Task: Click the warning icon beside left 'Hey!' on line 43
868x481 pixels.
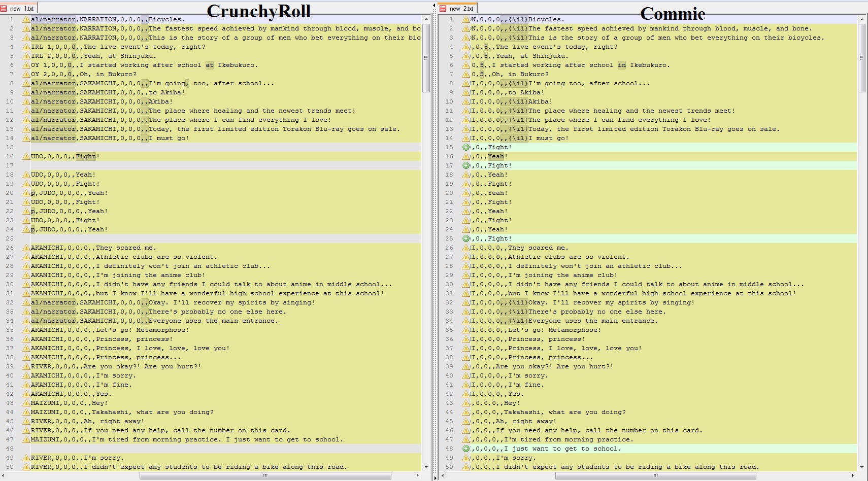Action: [x=26, y=403]
